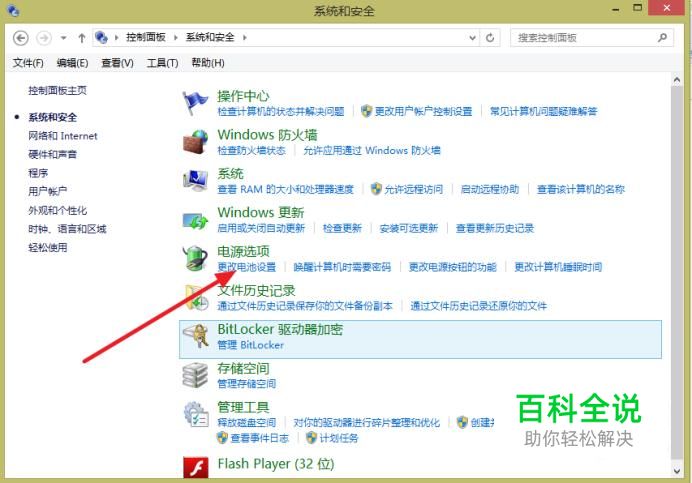The width and height of the screenshot is (692, 483).
Task: Click the window icon in title bar
Action: coord(13,10)
